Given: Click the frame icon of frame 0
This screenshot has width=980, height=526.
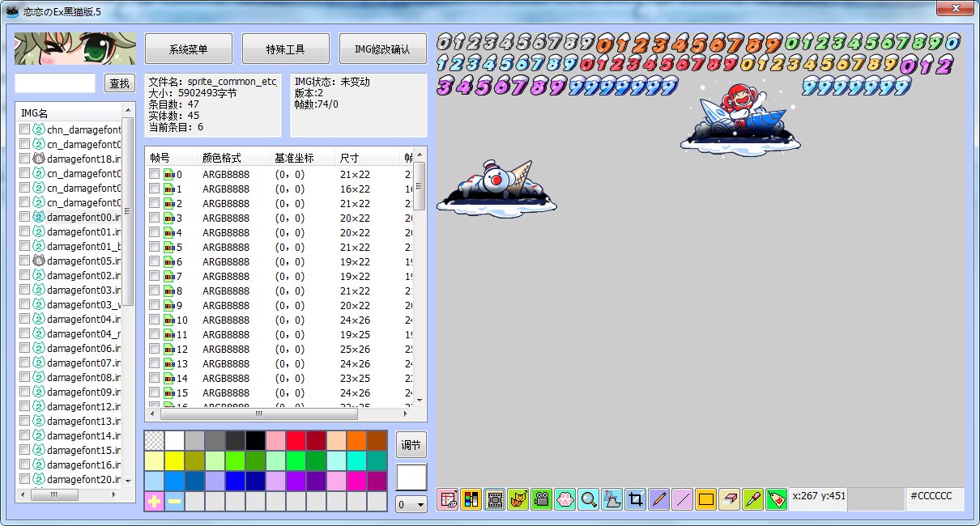Looking at the screenshot, I should [x=169, y=174].
